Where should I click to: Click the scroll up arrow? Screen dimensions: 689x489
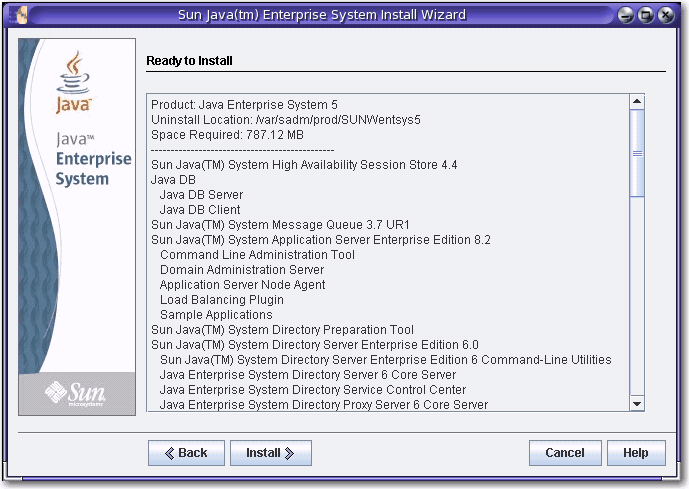[x=637, y=102]
